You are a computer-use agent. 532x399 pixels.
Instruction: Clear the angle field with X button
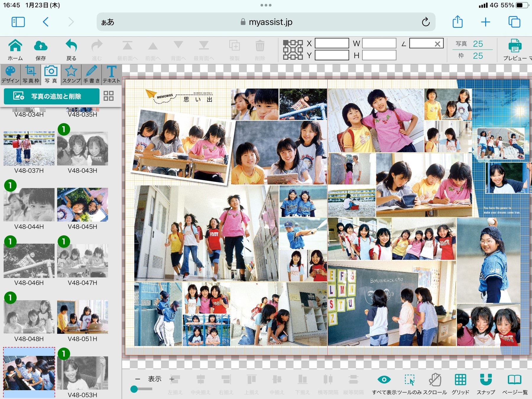(x=437, y=44)
